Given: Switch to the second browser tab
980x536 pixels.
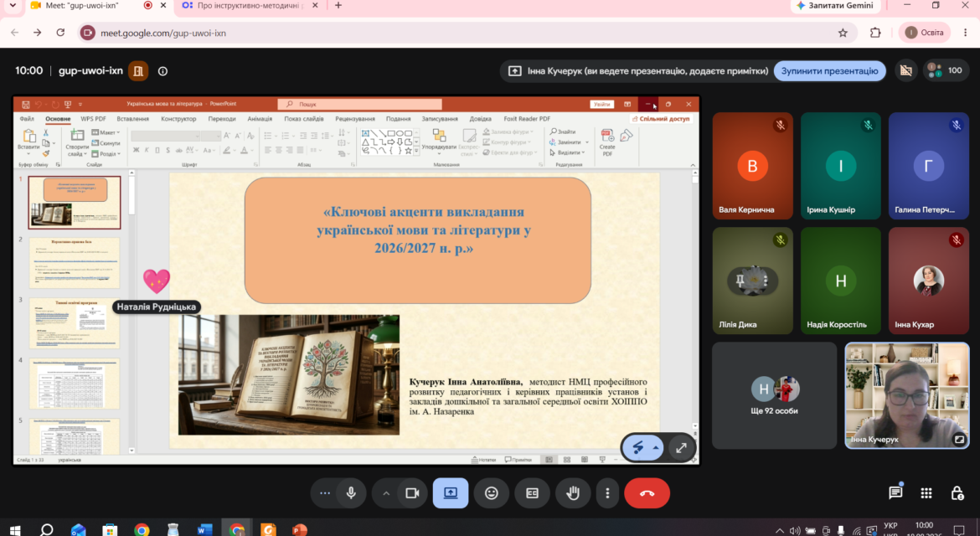Looking at the screenshot, I should coord(250,6).
